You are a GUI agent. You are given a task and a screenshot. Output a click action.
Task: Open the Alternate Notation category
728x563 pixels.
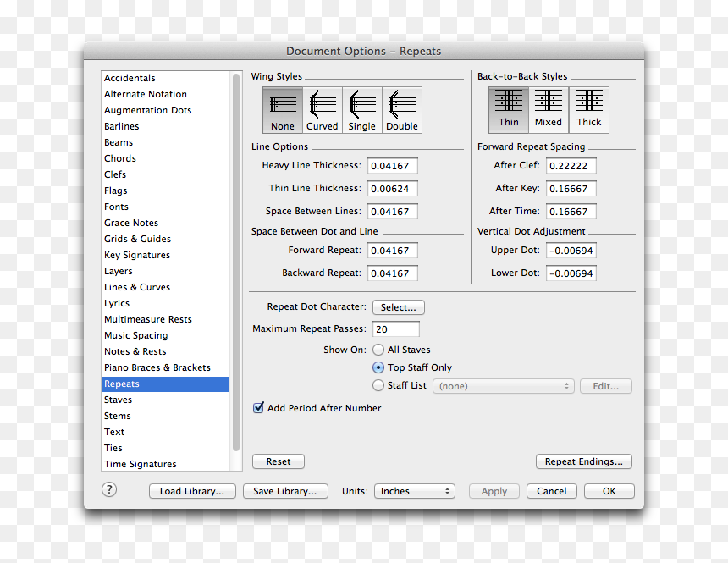coord(165,94)
